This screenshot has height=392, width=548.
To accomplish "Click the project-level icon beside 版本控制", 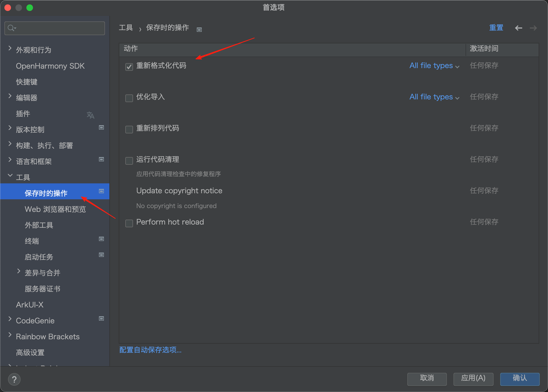I will point(101,127).
